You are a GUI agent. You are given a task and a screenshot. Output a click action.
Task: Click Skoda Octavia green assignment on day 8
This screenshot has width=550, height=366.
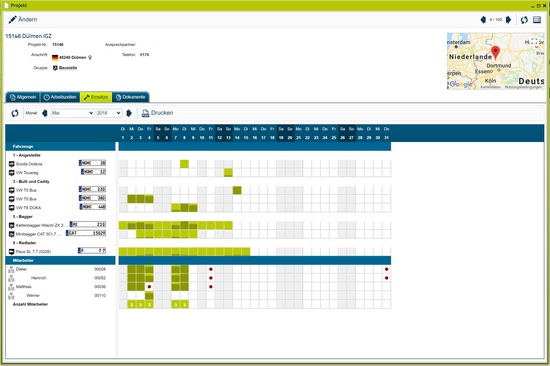(x=184, y=164)
